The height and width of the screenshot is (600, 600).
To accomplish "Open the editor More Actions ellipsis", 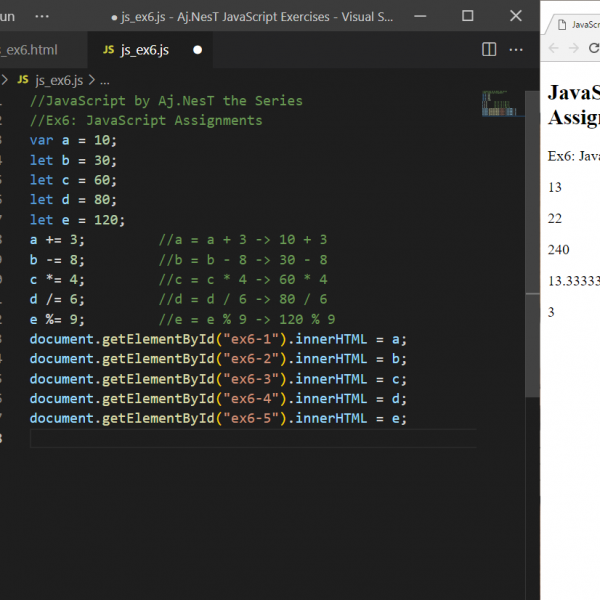I will 517,49.
